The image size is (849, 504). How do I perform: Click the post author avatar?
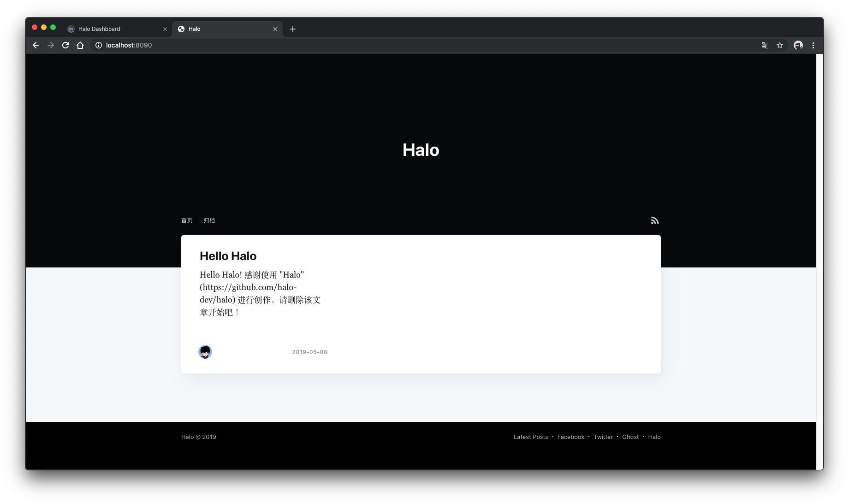205,352
